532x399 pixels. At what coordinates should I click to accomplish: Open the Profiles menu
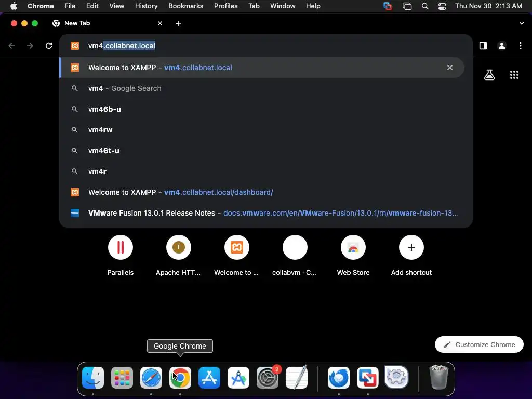coord(225,6)
